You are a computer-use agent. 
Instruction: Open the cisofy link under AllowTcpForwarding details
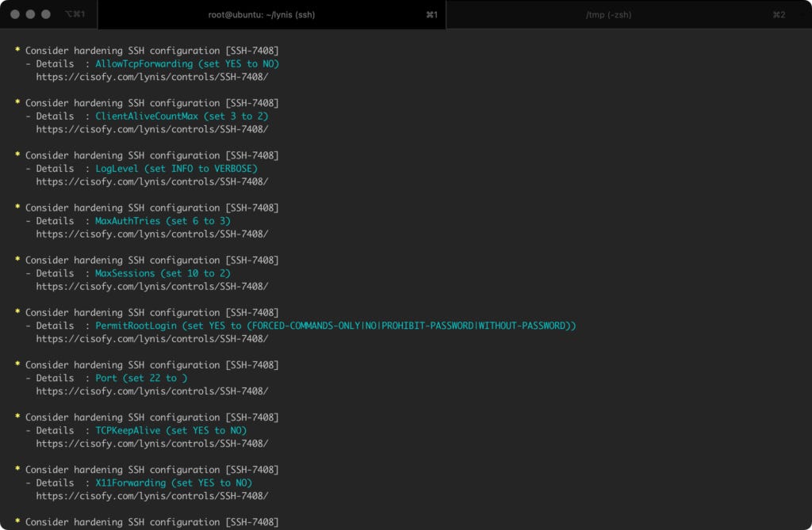point(152,77)
